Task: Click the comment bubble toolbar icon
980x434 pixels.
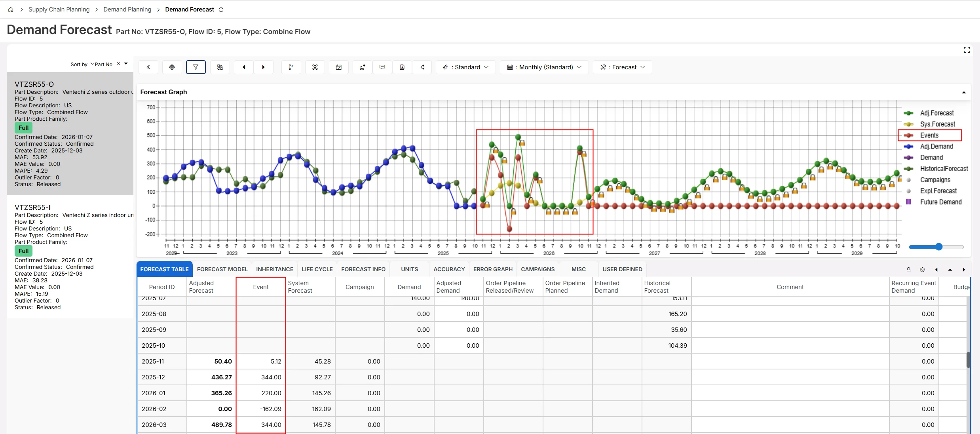Action: point(382,67)
